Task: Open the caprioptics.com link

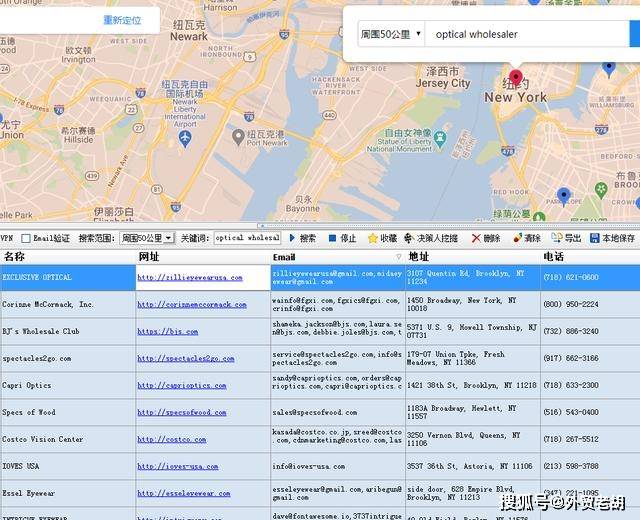Action: (x=182, y=385)
